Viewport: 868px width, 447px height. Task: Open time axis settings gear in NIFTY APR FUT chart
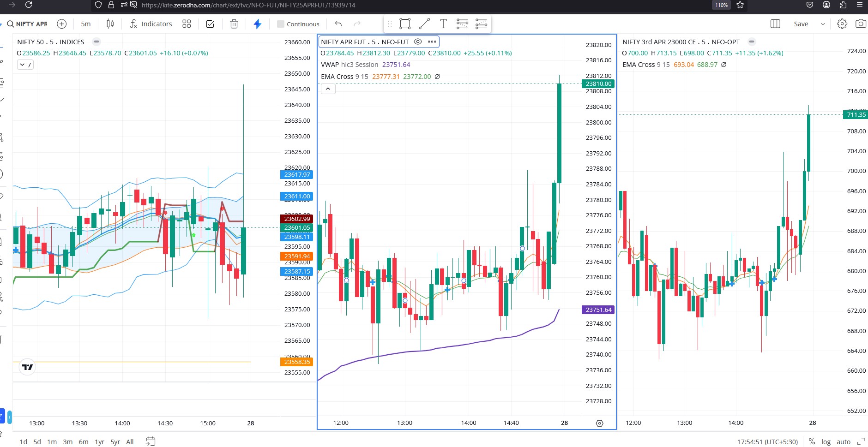600,423
